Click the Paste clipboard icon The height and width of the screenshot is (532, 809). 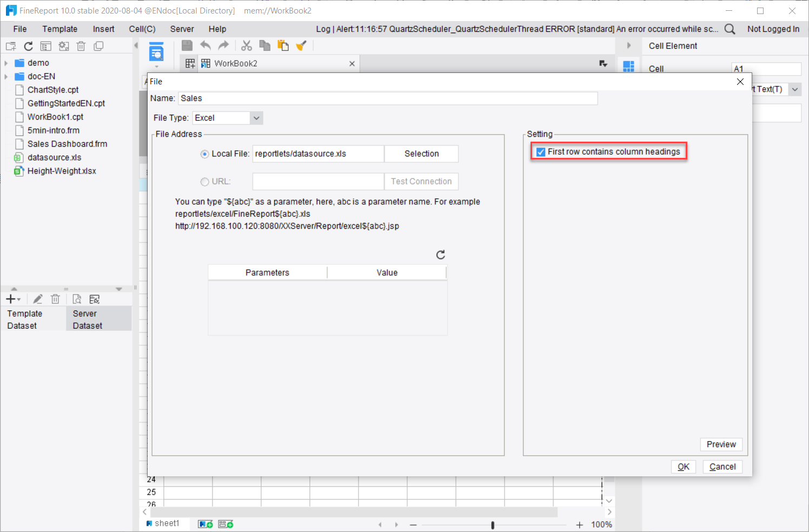[283, 46]
